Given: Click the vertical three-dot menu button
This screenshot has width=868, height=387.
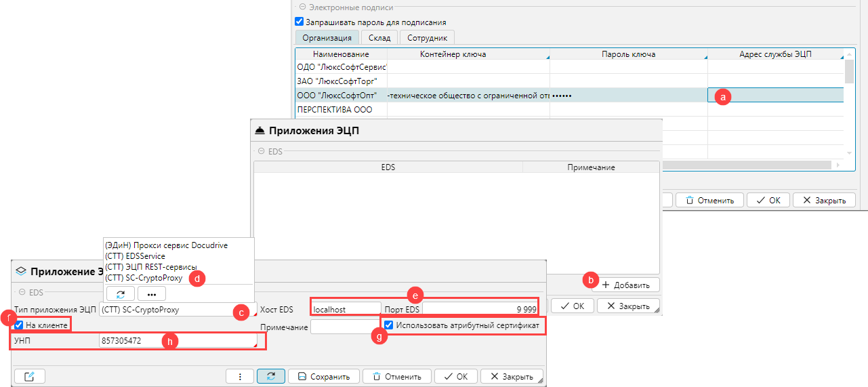Looking at the screenshot, I should click(239, 376).
